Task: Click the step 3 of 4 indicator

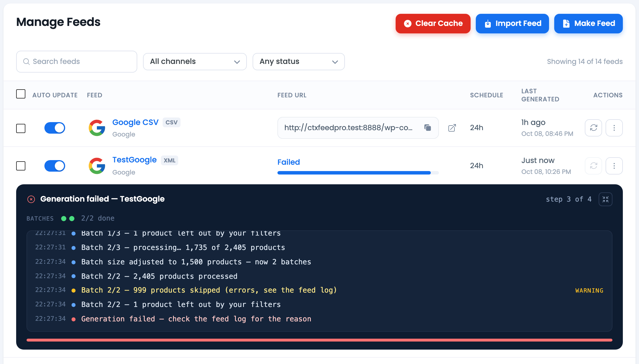Action: (569, 199)
